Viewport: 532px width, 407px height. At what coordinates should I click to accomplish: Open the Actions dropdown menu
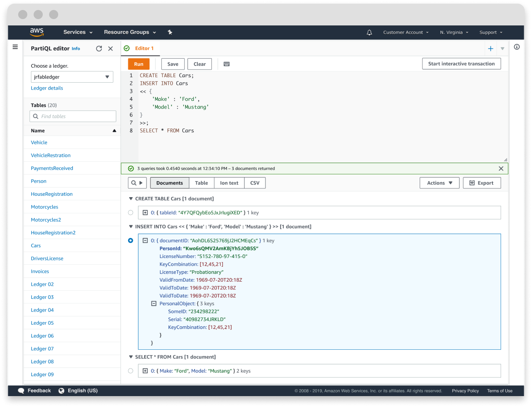439,183
